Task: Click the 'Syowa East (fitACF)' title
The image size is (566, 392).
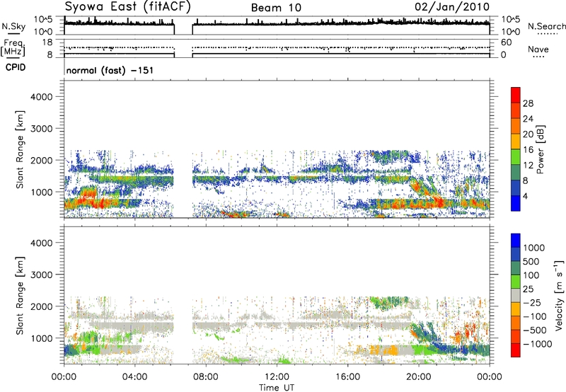Action: (127, 7)
